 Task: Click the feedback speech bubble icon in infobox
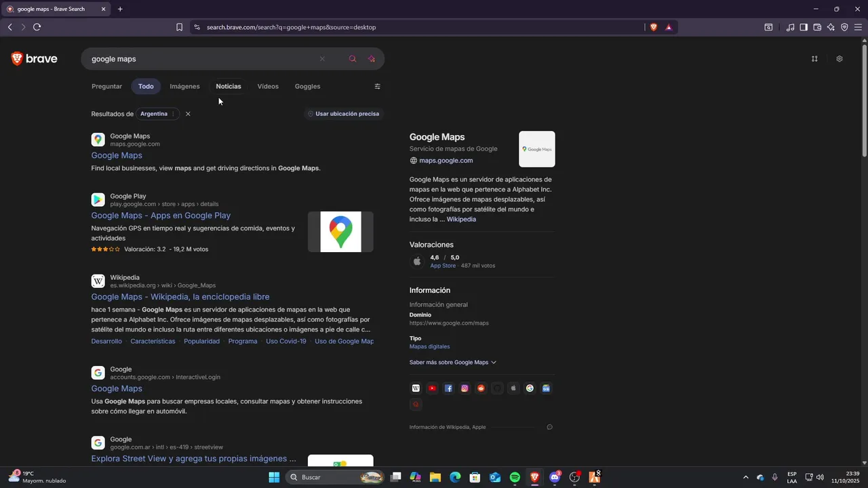click(x=549, y=427)
